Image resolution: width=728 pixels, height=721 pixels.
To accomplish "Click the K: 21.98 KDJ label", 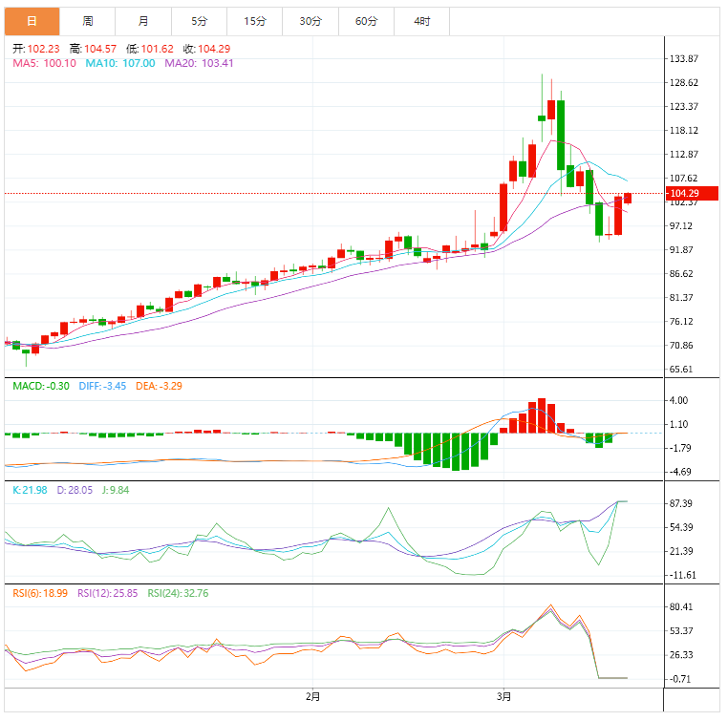I will (30, 490).
